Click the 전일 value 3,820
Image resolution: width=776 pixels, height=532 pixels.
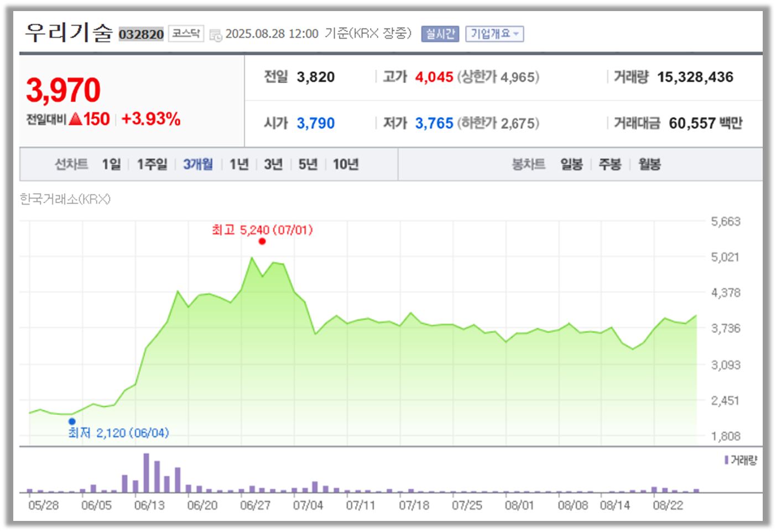click(x=316, y=77)
